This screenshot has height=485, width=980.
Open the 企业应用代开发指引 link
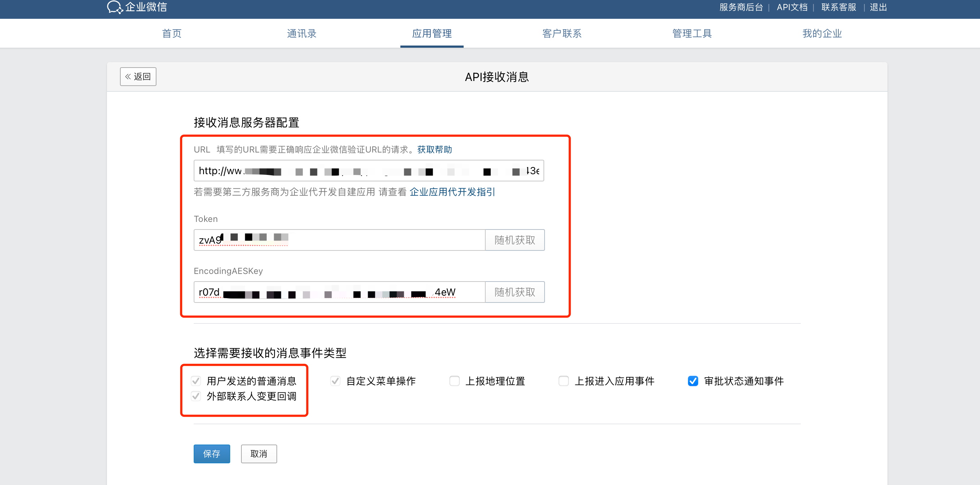tap(452, 192)
